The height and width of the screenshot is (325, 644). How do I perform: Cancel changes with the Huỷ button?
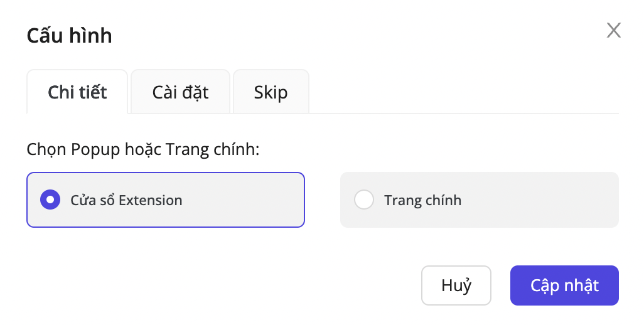pos(456,285)
